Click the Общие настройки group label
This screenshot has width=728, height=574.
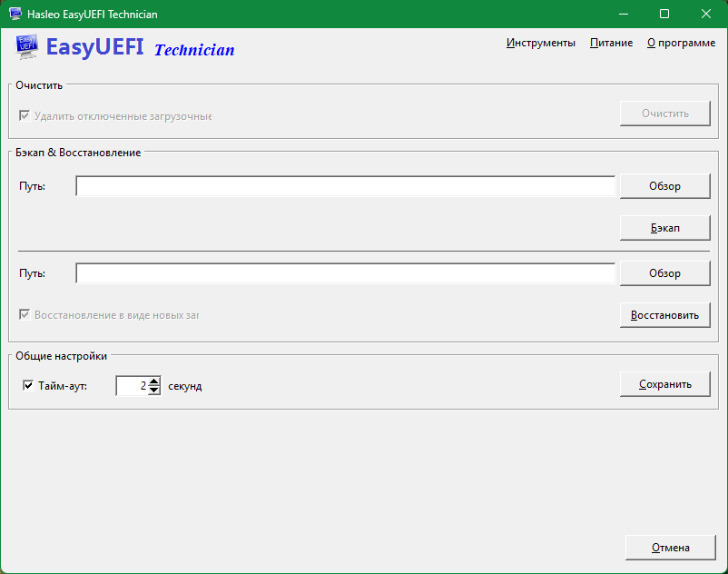[62, 356]
